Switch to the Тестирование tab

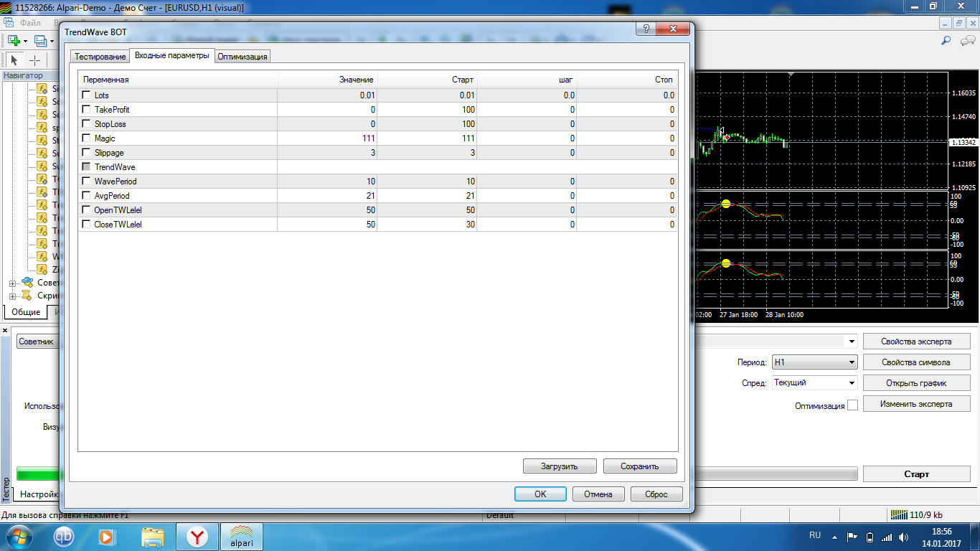tap(100, 57)
